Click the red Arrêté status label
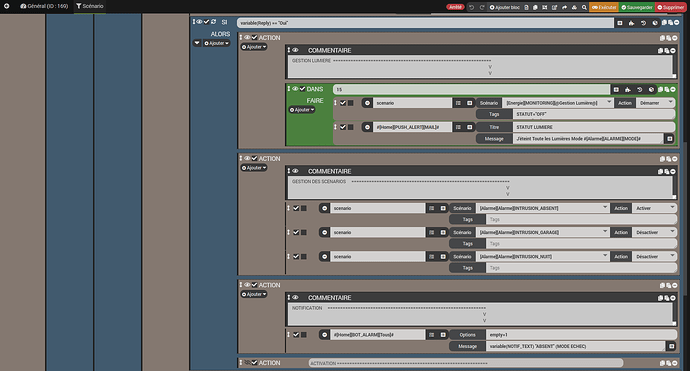This screenshot has width=690, height=371. 455,7
